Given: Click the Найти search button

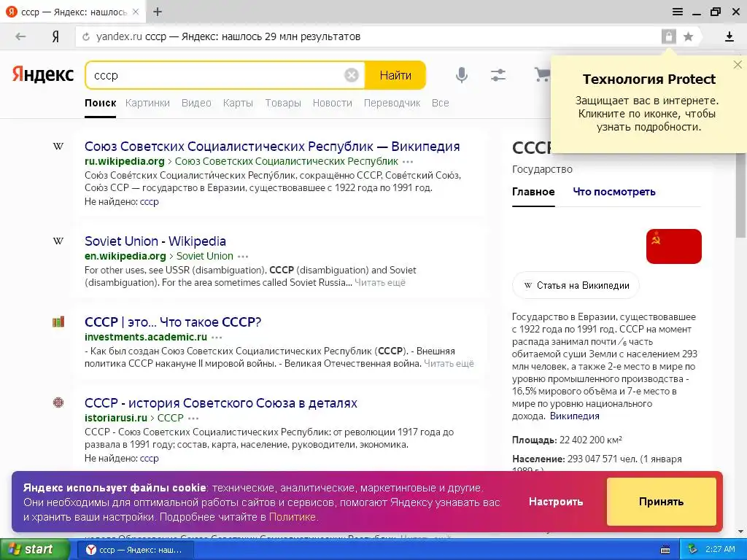Looking at the screenshot, I should (x=395, y=75).
